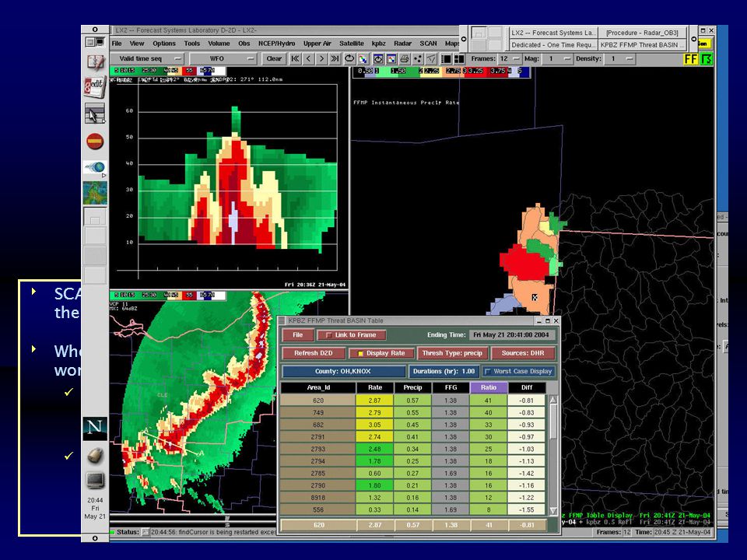Viewport: 747px width, 560px height.
Task: Click the green flag status icon
Action: pyautogui.click(x=707, y=58)
